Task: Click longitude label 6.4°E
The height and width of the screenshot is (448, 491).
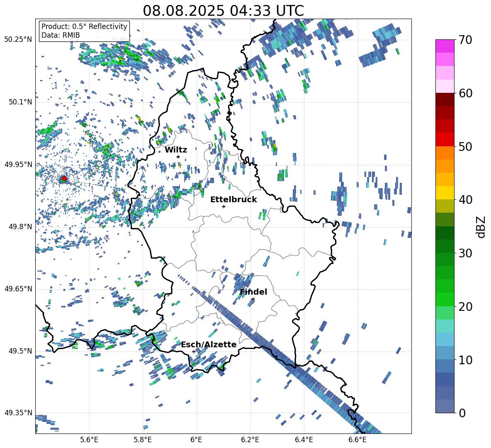Action: point(304,440)
